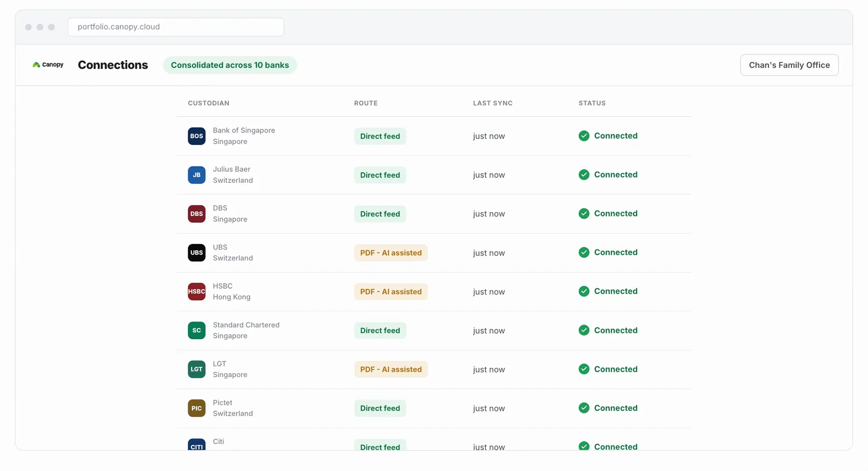Click the SC Standard Chartered icon

(x=196, y=330)
